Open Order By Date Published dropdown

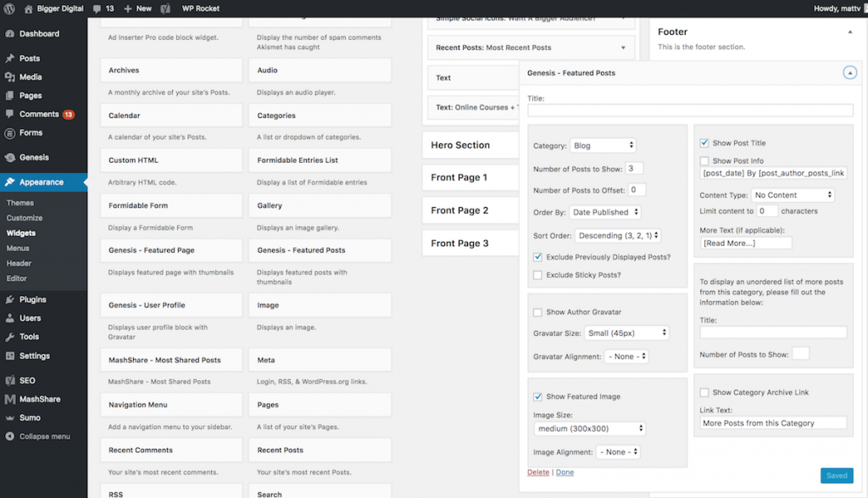coord(605,212)
